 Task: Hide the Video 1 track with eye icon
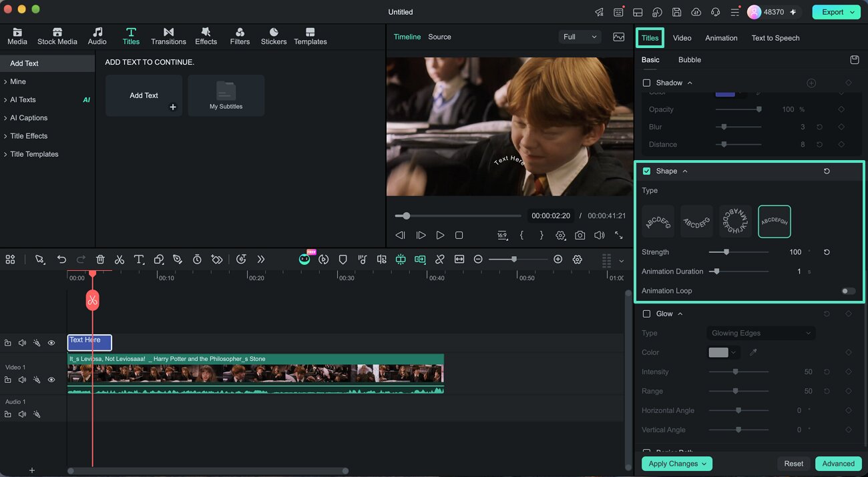click(51, 380)
